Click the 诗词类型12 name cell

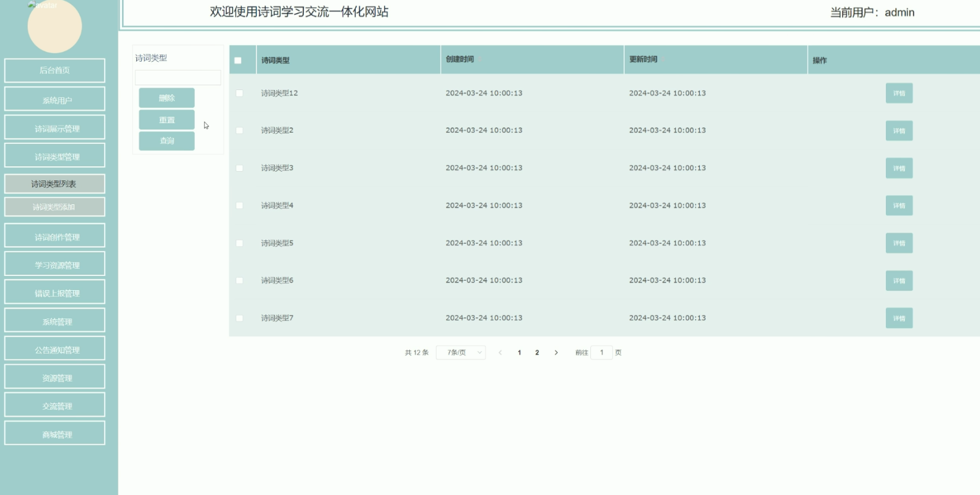pos(279,93)
